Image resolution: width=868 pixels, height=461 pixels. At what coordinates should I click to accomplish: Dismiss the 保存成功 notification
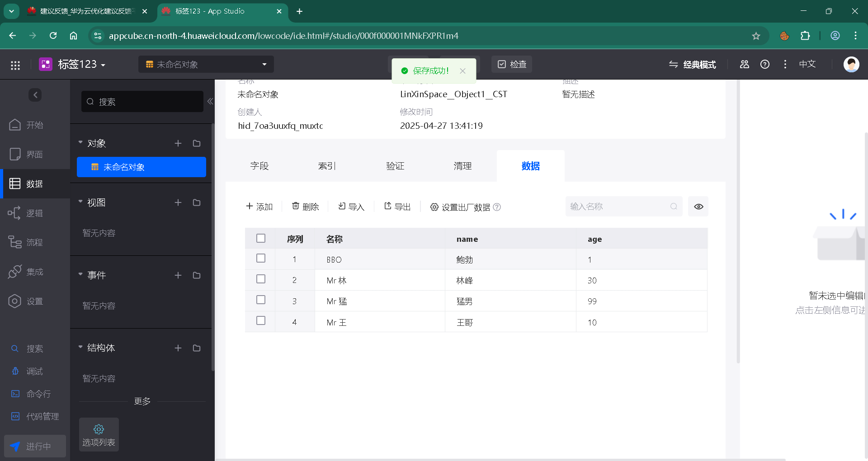pyautogui.click(x=462, y=71)
